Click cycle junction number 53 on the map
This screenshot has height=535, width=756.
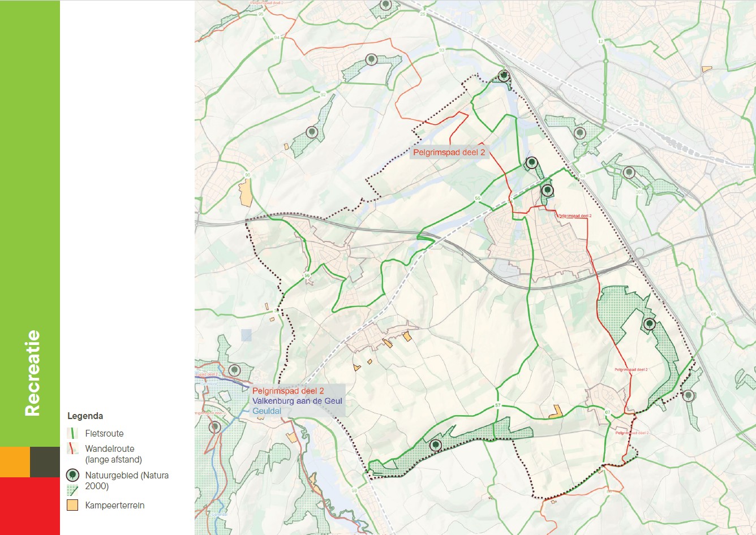coord(582,176)
